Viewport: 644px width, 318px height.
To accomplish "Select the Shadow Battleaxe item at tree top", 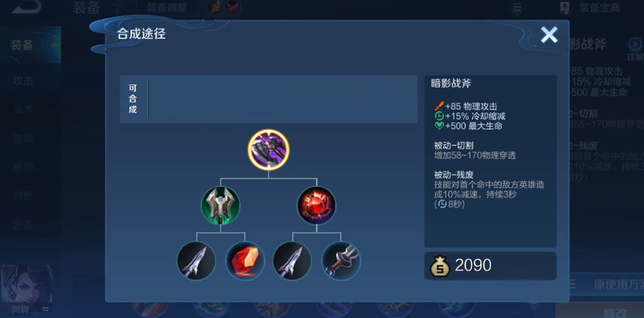I will click(269, 150).
